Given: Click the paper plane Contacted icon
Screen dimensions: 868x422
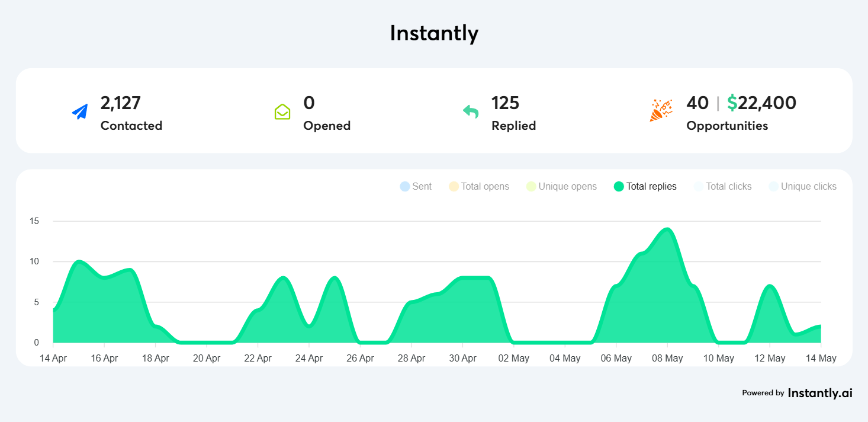Looking at the screenshot, I should (79, 110).
